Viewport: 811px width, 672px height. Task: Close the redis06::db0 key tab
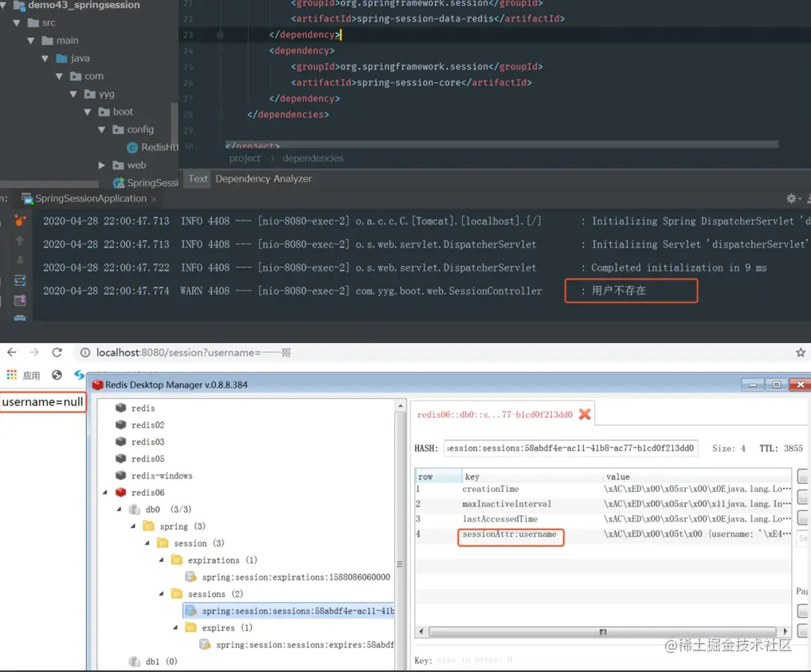[x=585, y=414]
